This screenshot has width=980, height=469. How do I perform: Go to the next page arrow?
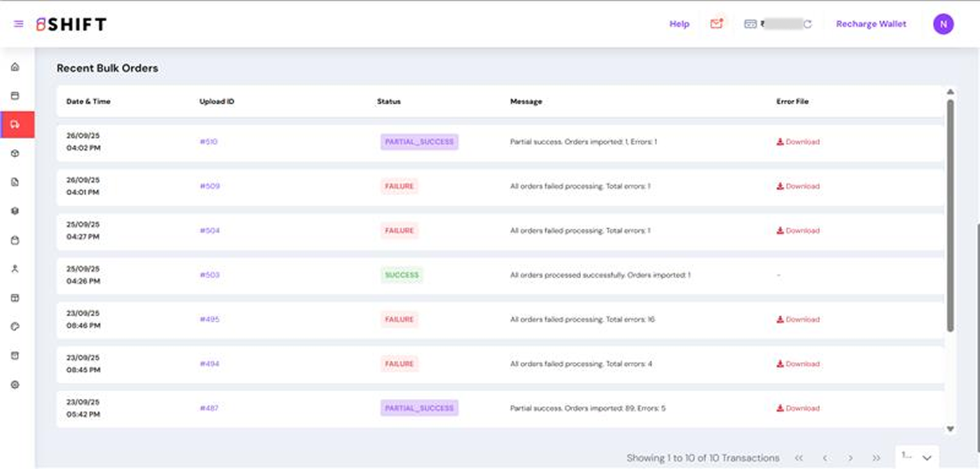click(850, 458)
